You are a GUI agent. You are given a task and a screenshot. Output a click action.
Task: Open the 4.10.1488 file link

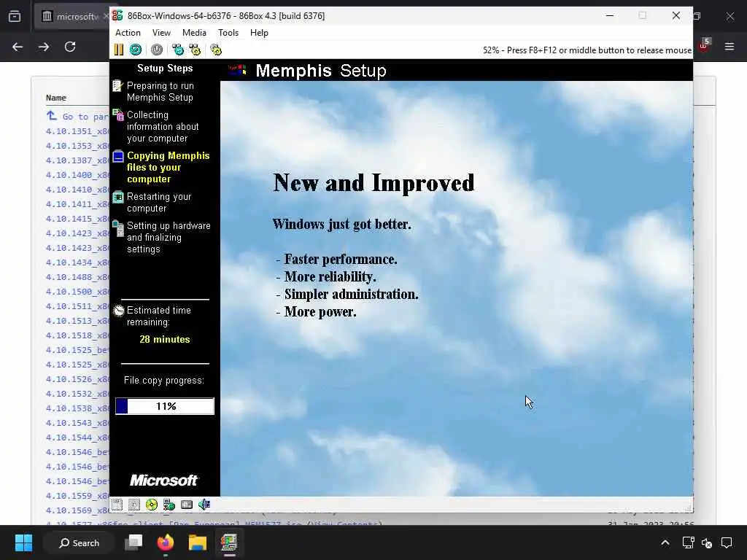click(x=77, y=276)
